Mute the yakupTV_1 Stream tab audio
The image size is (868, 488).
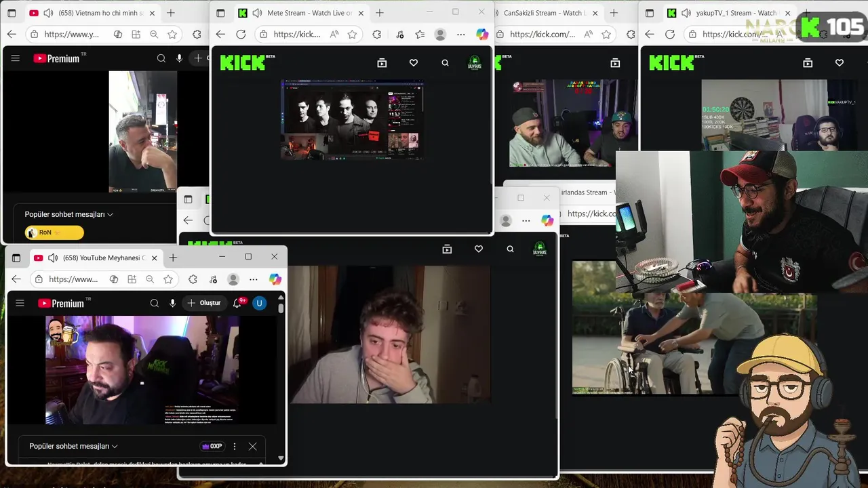point(686,13)
